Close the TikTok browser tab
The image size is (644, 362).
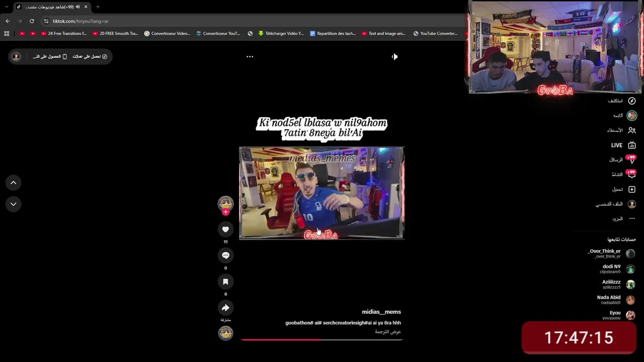coord(86,7)
